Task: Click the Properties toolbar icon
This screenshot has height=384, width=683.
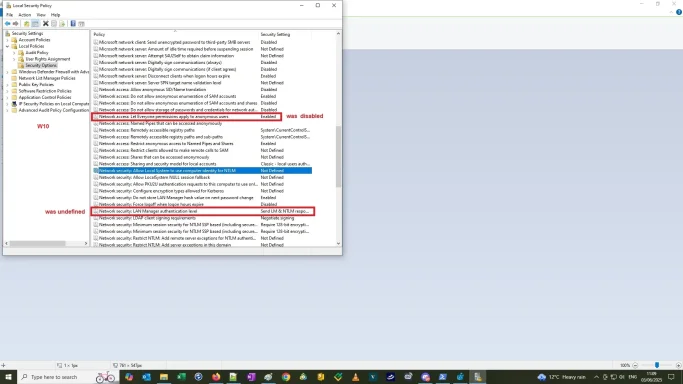Action: [54, 24]
